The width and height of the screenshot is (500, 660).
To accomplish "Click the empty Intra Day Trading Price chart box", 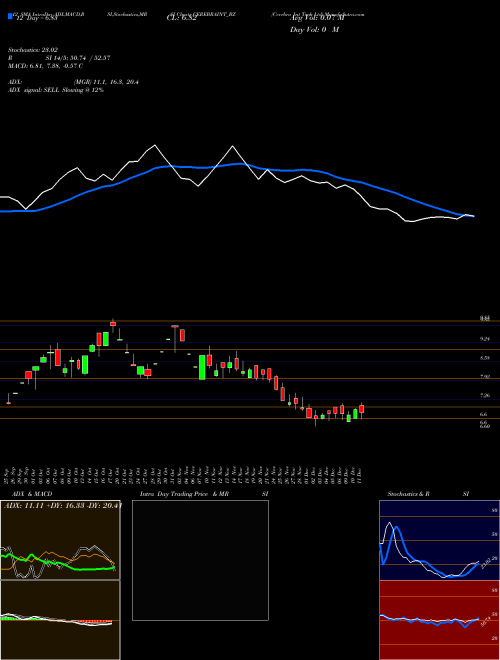I will [x=200, y=560].
